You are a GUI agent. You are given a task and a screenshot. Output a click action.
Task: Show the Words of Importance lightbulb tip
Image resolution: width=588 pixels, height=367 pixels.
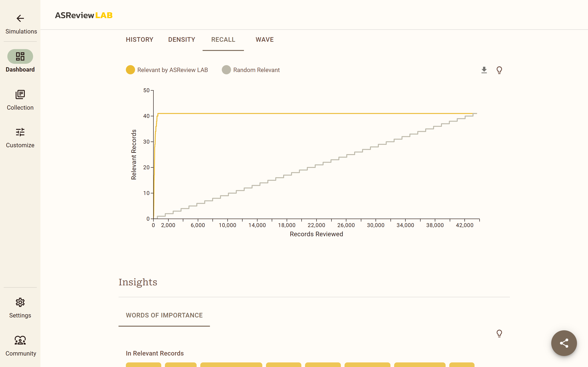coord(499,333)
